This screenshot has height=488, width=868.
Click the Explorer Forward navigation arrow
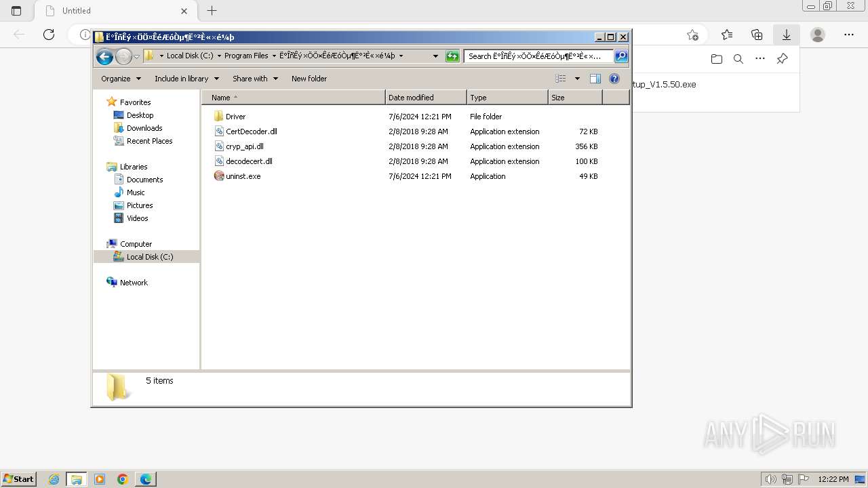[123, 56]
